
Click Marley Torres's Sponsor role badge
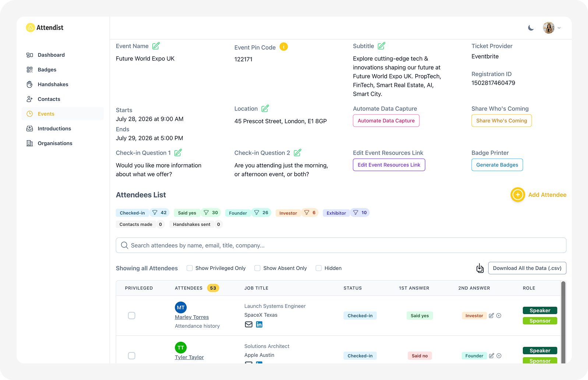click(540, 321)
